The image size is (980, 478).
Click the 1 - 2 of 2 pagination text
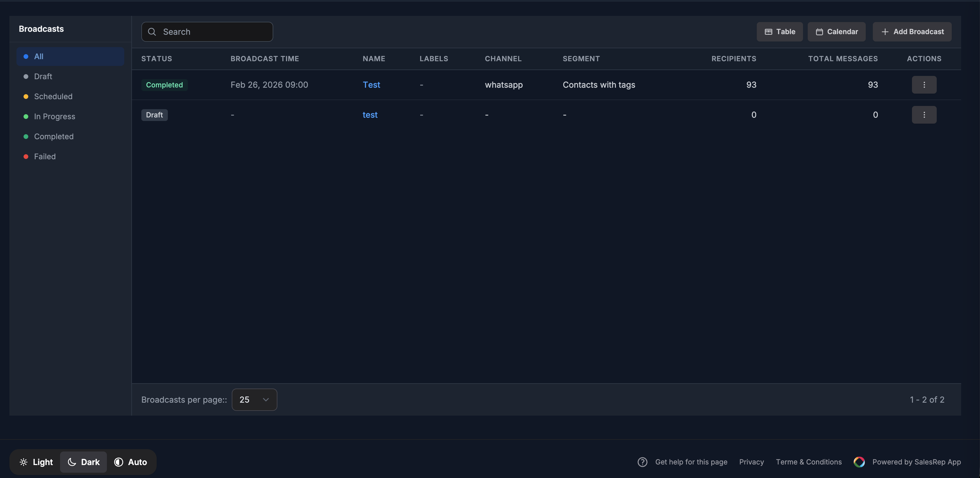coord(927,400)
